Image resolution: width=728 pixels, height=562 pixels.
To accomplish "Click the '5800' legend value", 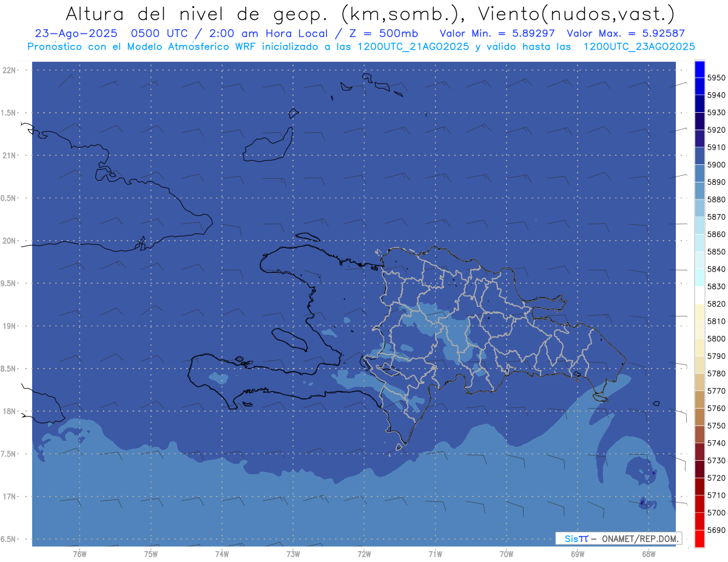I will click(x=716, y=338).
